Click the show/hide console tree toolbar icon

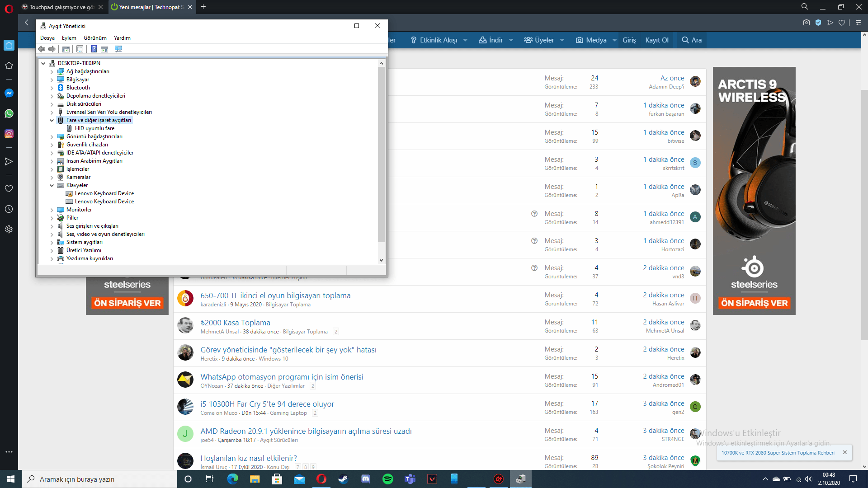pos(66,49)
